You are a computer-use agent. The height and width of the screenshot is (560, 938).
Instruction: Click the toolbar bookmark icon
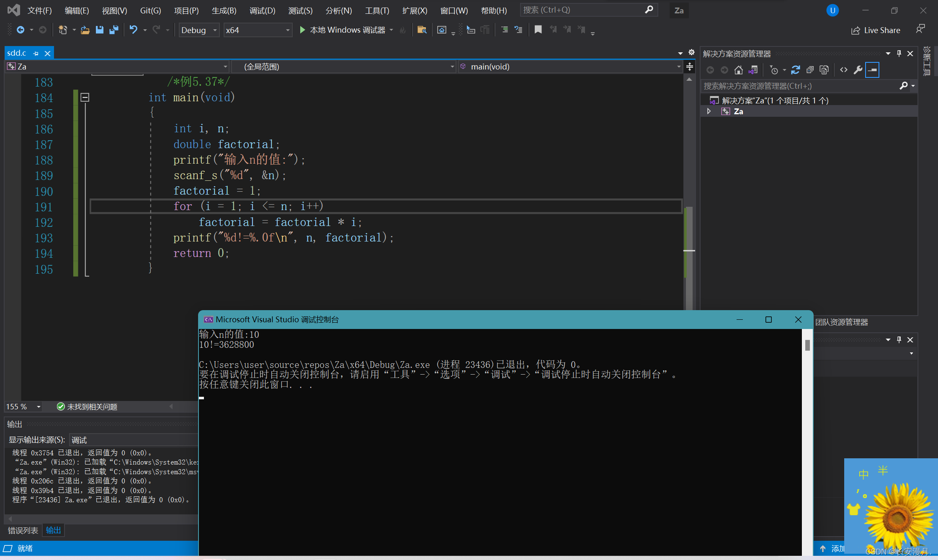538,30
